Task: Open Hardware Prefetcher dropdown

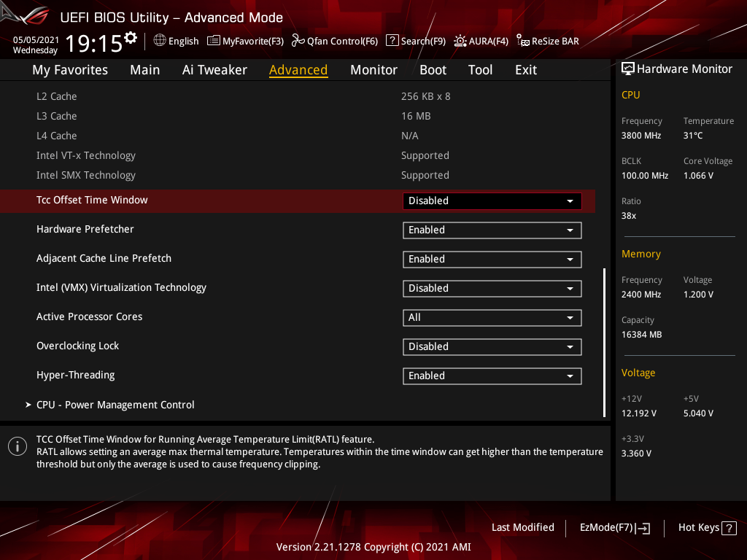Action: coord(492,230)
